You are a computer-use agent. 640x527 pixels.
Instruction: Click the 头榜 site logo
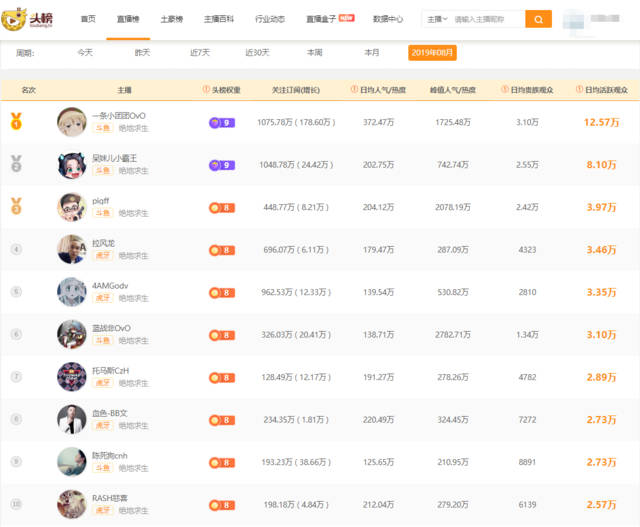pos(27,19)
